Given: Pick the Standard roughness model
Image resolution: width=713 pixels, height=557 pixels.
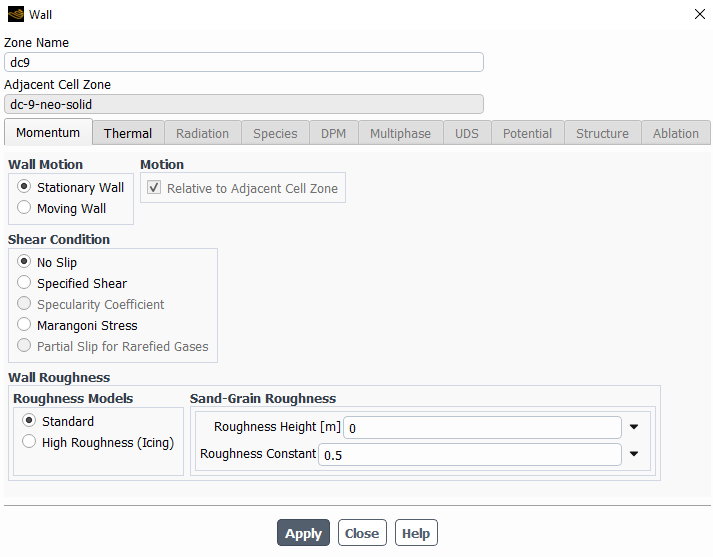Looking at the screenshot, I should [30, 421].
